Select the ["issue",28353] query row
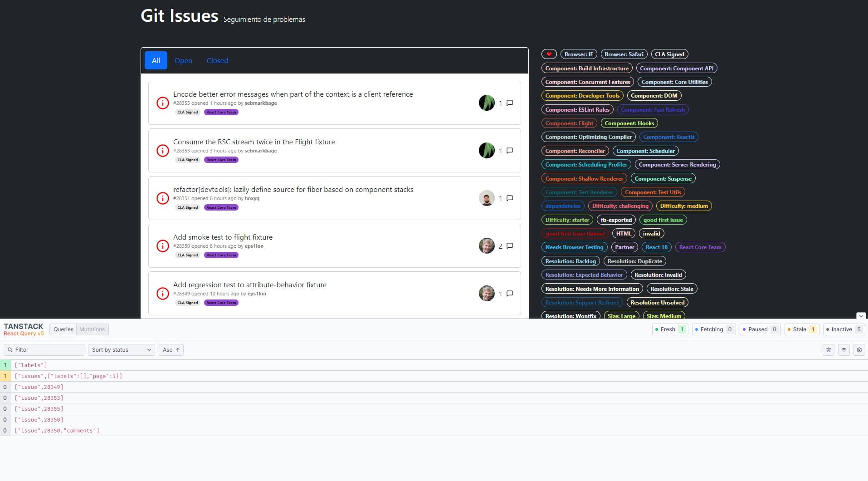The image size is (868, 481). [434, 398]
